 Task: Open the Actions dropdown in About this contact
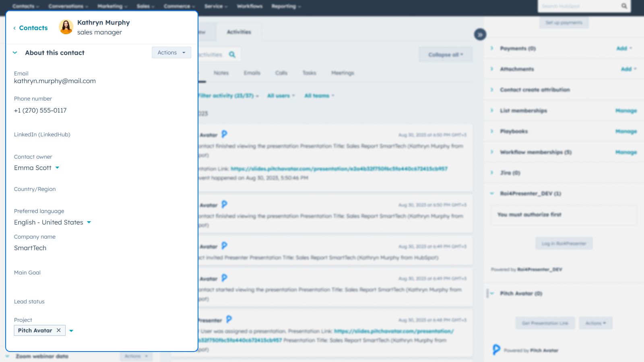[x=171, y=52]
